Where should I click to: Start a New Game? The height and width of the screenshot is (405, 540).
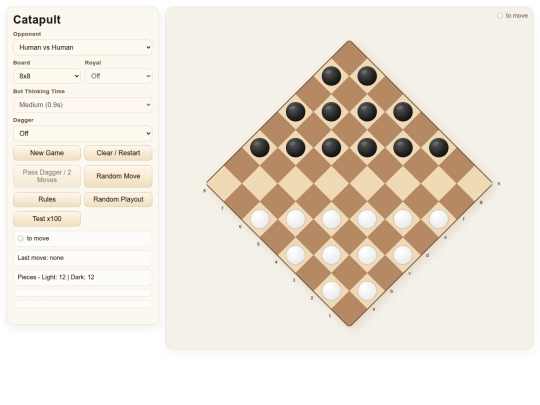point(47,153)
